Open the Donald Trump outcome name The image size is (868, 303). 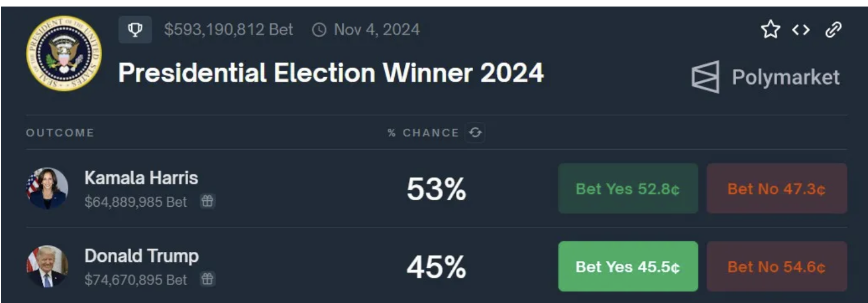(x=141, y=256)
